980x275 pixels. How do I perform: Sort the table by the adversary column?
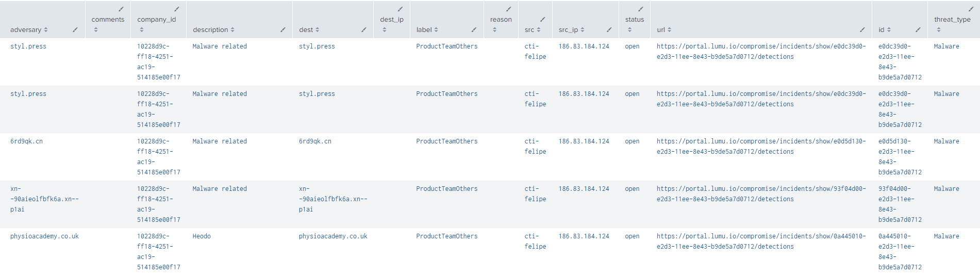click(46, 30)
